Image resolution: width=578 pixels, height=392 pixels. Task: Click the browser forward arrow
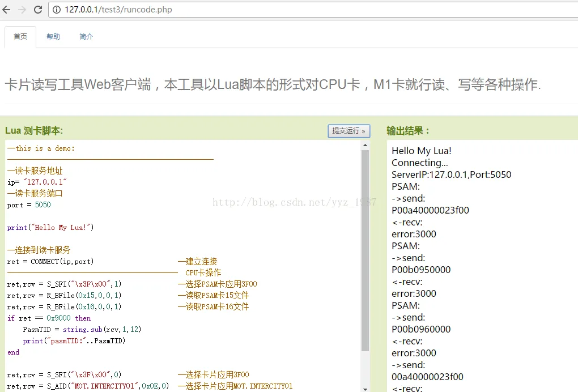tap(22, 10)
